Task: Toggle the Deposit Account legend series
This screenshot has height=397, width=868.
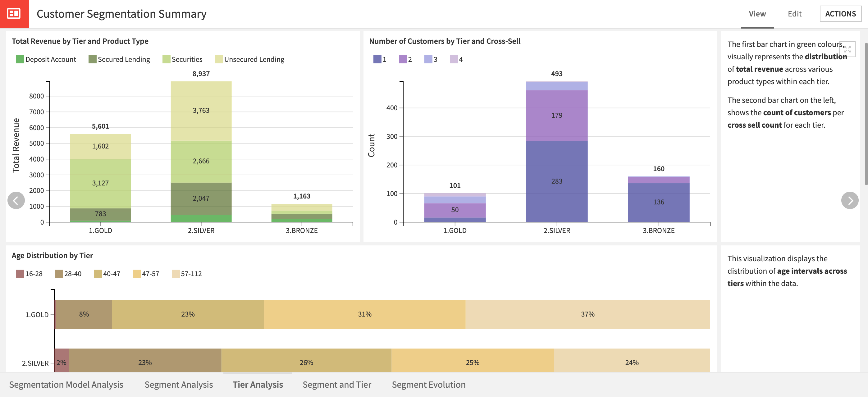Action: click(46, 59)
